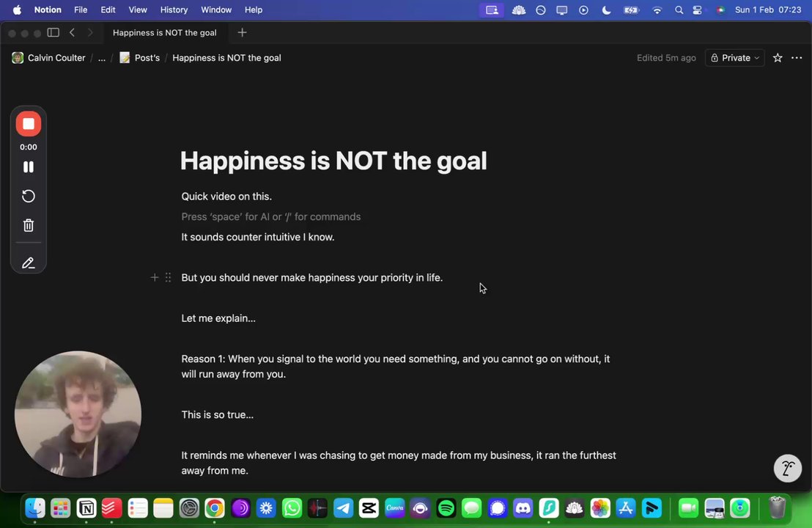The height and width of the screenshot is (528, 812).
Task: Click 'Let me explain...' paragraph
Action: click(x=218, y=318)
